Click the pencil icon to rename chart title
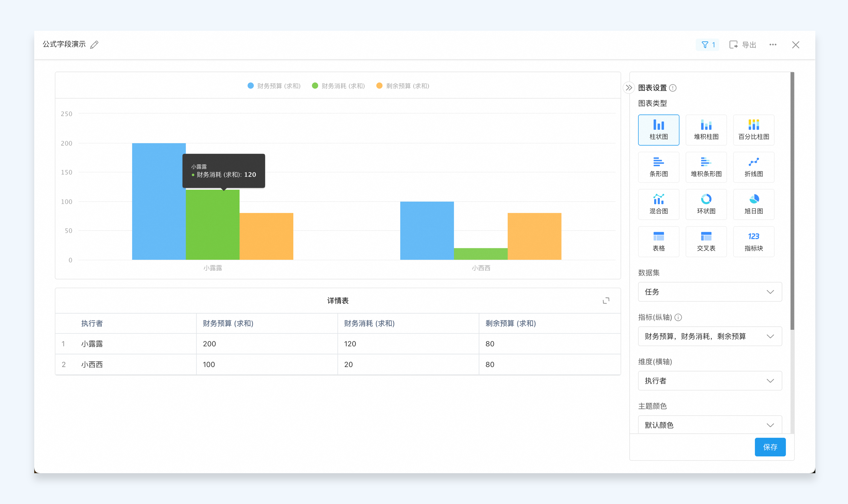The image size is (848, 504). point(94,44)
